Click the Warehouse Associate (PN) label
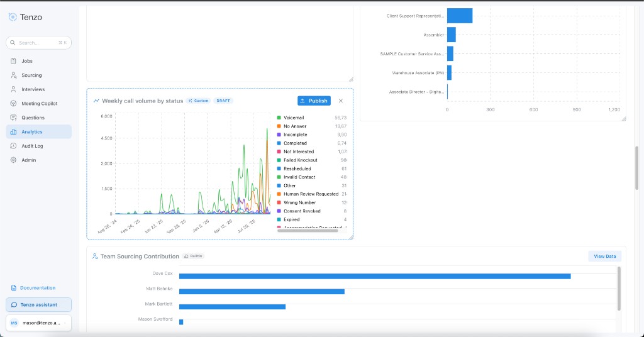Image resolution: width=644 pixels, height=337 pixels. pyautogui.click(x=418, y=73)
